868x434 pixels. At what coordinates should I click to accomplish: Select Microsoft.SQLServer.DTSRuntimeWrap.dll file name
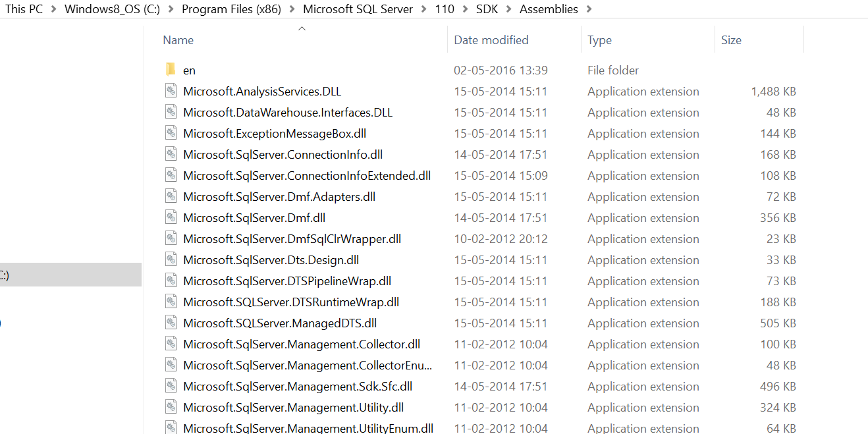[x=291, y=302]
